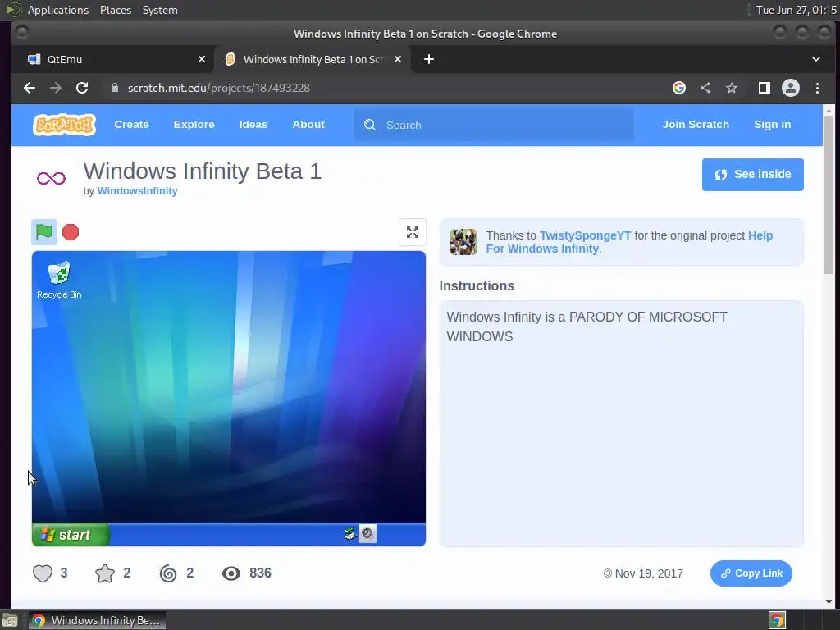Open the System menu
840x630 pixels.
pyautogui.click(x=160, y=10)
